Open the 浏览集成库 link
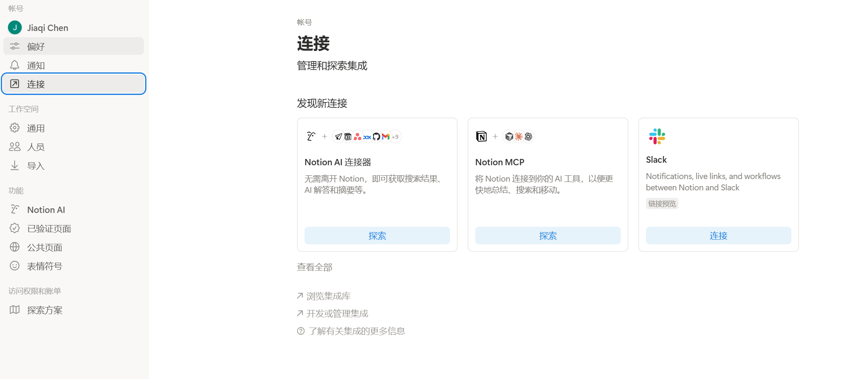868x379 pixels. [328, 296]
